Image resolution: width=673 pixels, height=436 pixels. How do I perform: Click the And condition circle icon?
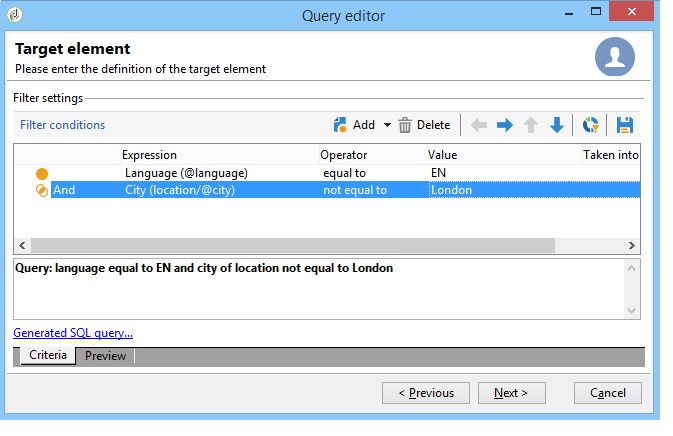pos(42,190)
